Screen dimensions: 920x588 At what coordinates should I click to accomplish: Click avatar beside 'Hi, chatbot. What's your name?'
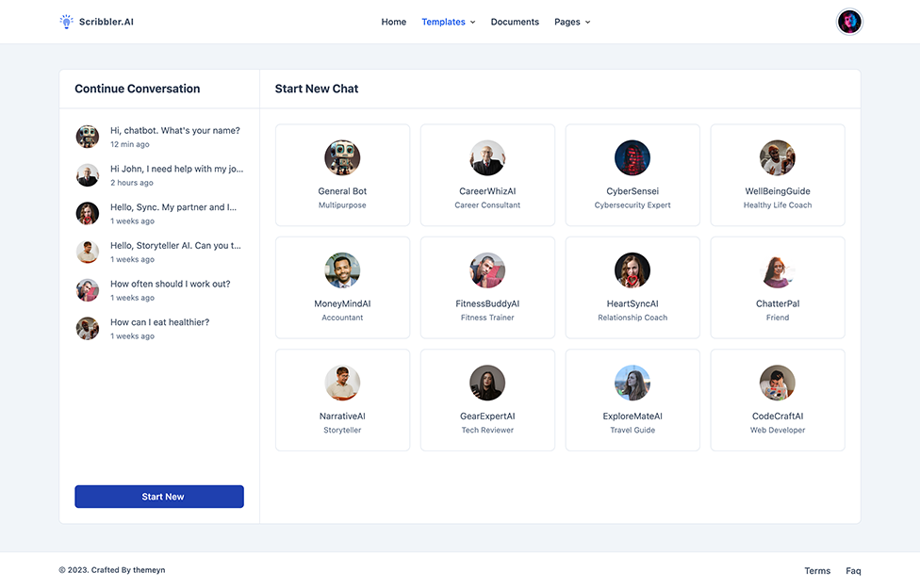pos(88,136)
